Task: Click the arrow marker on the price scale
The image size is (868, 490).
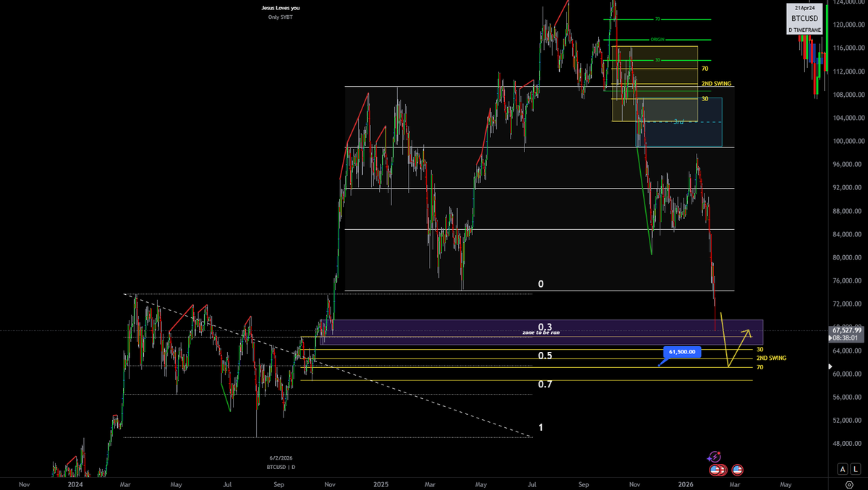Action: coord(829,366)
